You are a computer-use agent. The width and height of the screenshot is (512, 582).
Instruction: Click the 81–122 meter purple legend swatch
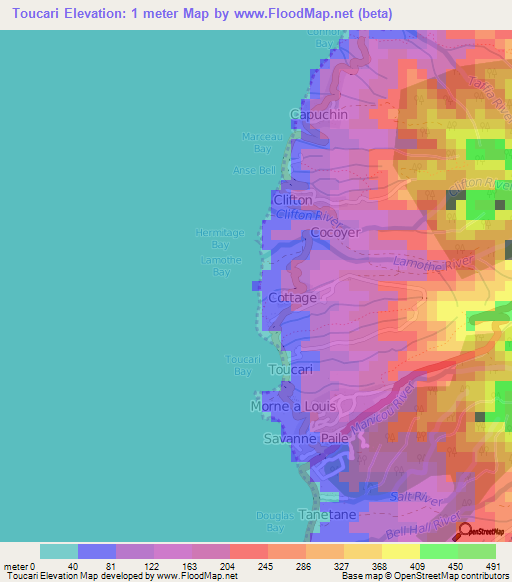point(135,552)
